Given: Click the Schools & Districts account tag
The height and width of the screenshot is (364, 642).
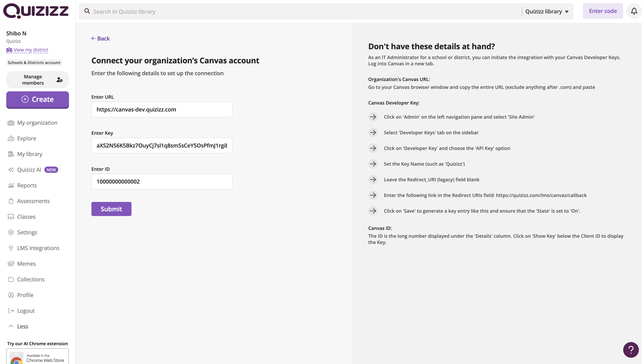Looking at the screenshot, I should click(34, 62).
